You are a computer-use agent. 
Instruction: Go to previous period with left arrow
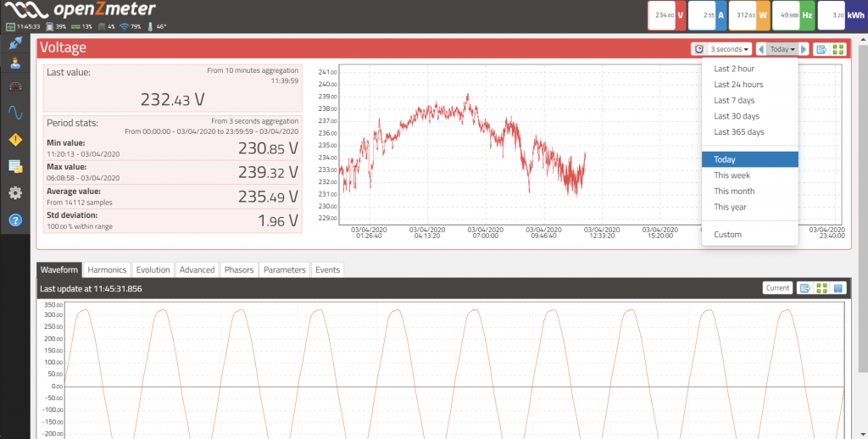pyautogui.click(x=761, y=49)
